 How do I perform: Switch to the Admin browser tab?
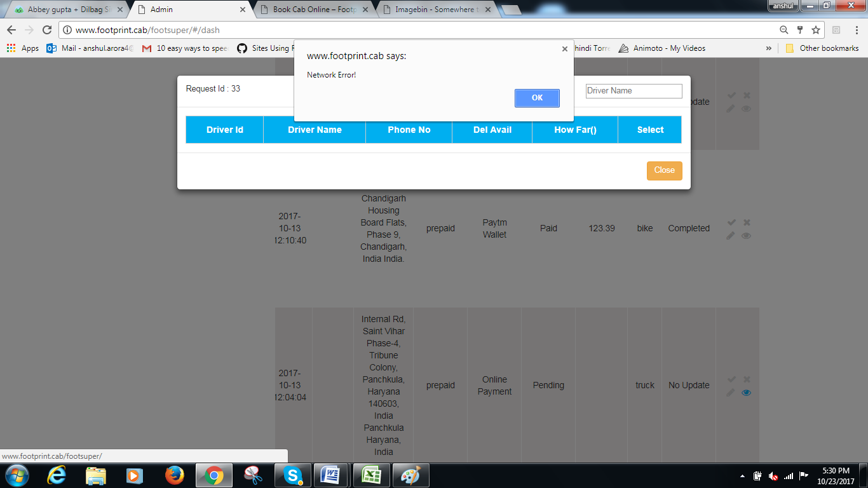[x=189, y=10]
